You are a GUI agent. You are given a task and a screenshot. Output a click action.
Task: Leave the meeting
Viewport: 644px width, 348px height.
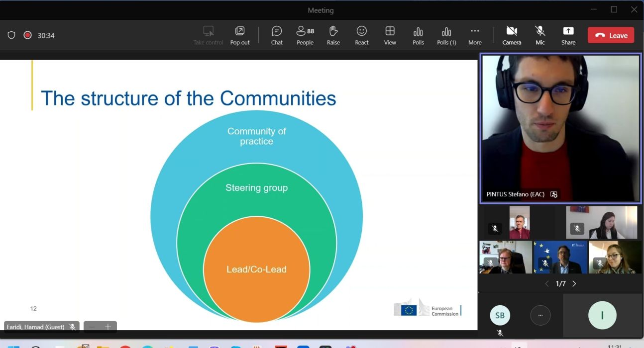click(611, 35)
